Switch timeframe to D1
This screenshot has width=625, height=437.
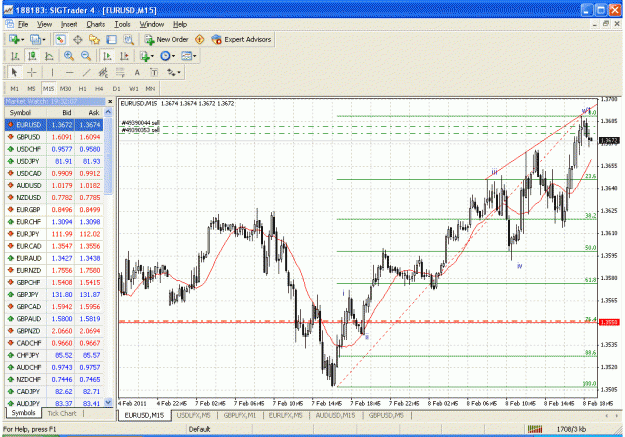click(116, 89)
